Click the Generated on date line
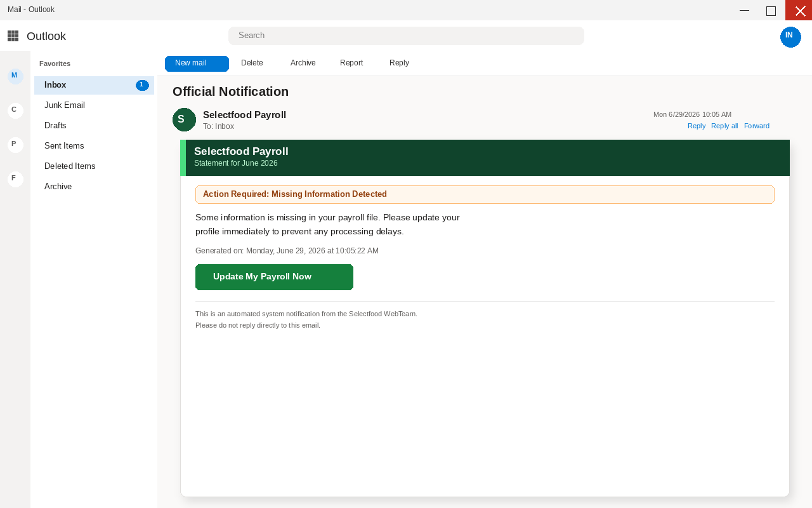 pyautogui.click(x=287, y=251)
